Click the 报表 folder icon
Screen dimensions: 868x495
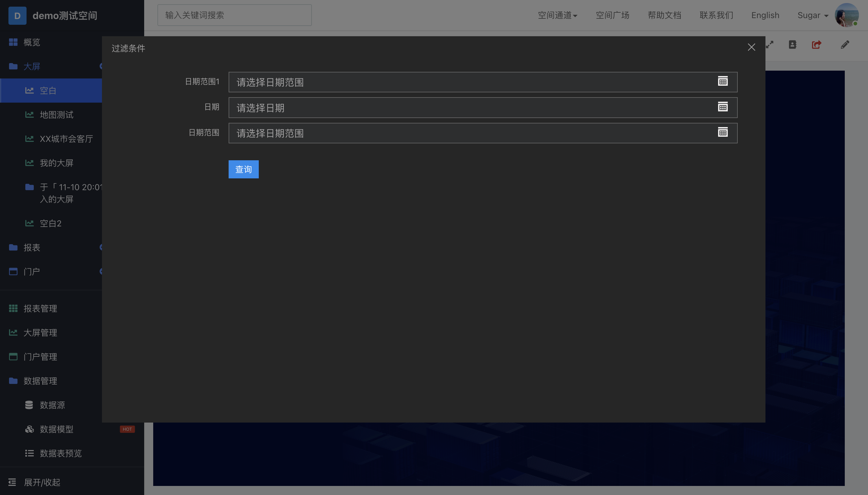pos(13,247)
